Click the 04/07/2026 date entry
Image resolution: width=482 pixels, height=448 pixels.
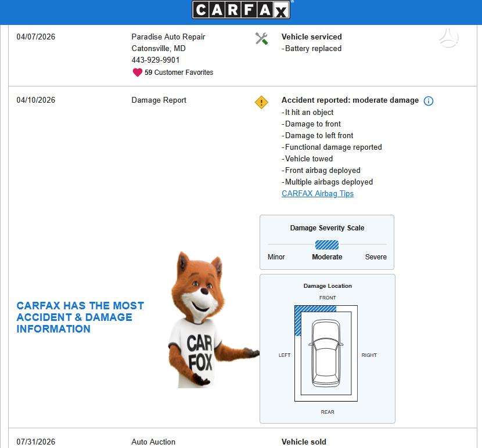click(36, 37)
